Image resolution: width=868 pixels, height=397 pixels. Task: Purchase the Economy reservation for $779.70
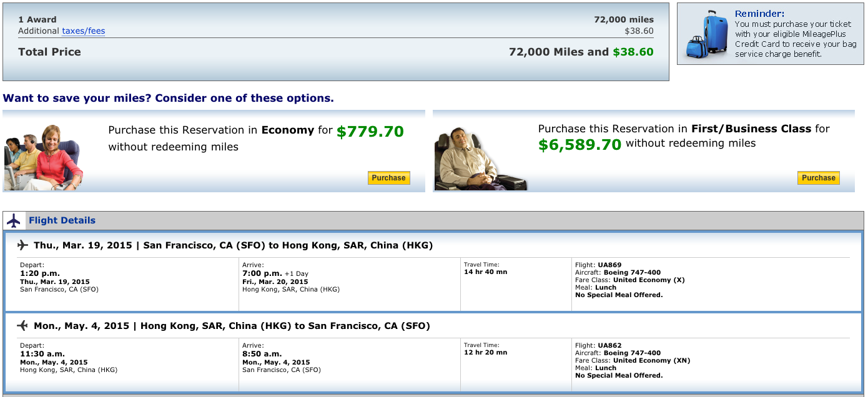388,178
